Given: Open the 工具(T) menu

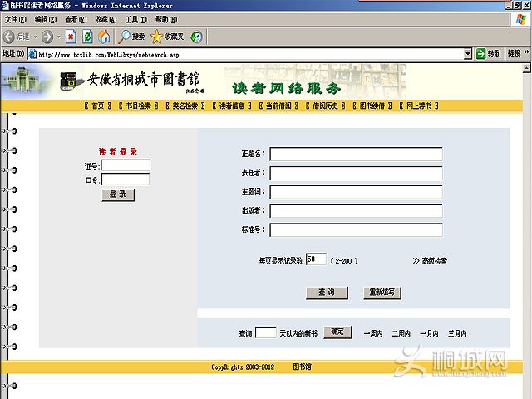Looking at the screenshot, I should 136,19.
